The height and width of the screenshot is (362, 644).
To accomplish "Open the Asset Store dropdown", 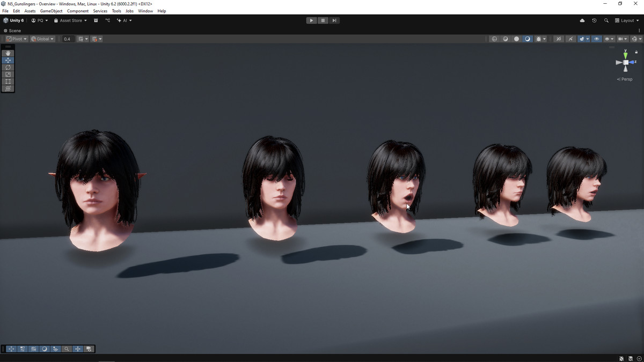I will 70,20.
